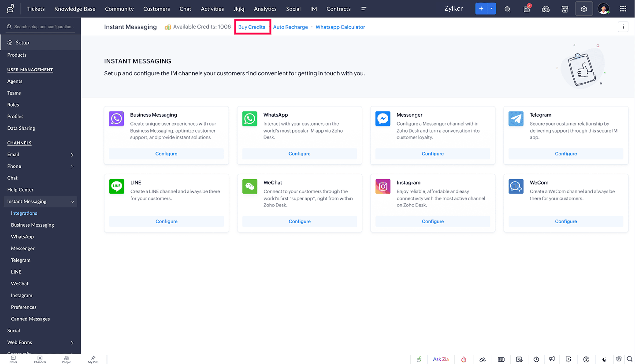The image size is (635, 364).
Task: Click the Ask Zia button
Action: pos(441,359)
